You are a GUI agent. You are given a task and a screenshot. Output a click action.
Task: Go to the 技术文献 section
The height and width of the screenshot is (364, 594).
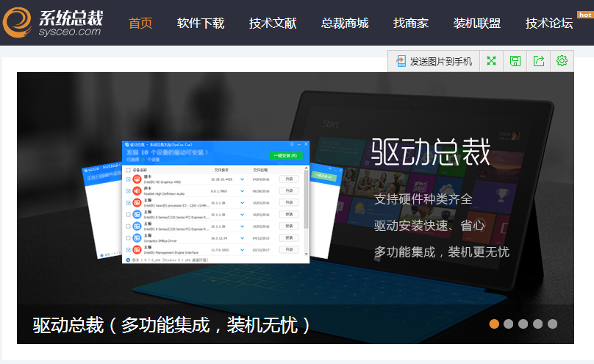point(273,23)
